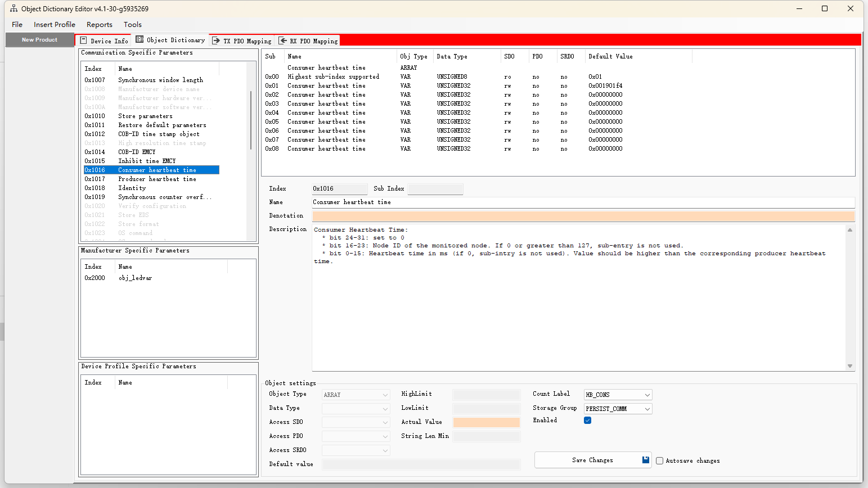
Task: Select index 0x1011 Restore default parameters
Action: 151,125
